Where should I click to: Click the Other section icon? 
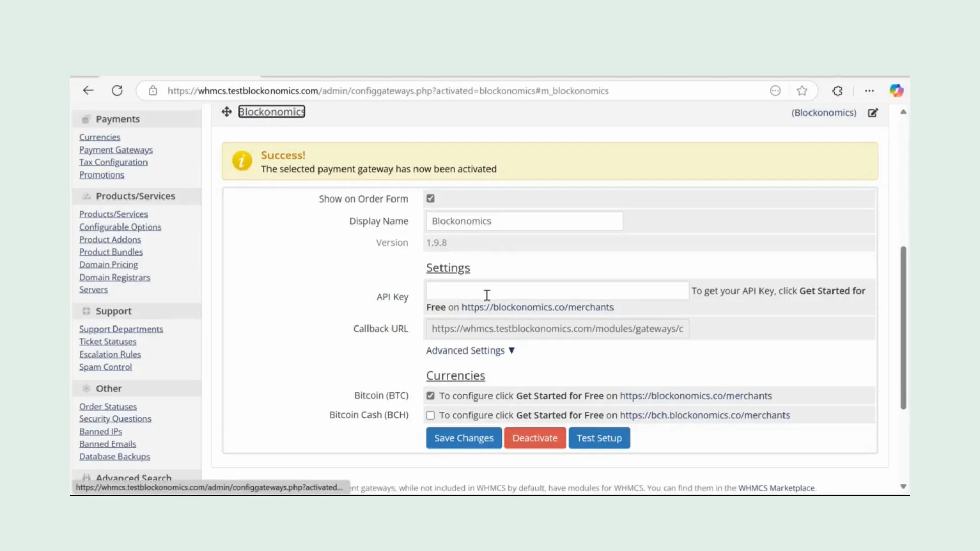coord(86,388)
